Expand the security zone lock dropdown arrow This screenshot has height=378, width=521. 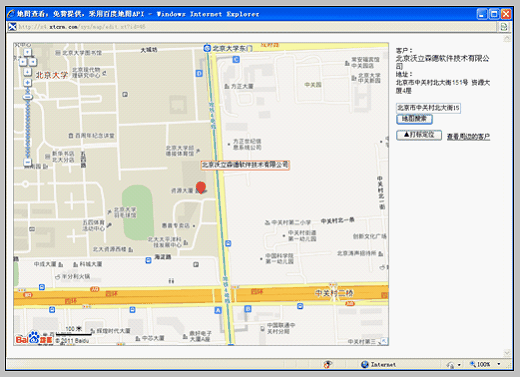pos(459,365)
